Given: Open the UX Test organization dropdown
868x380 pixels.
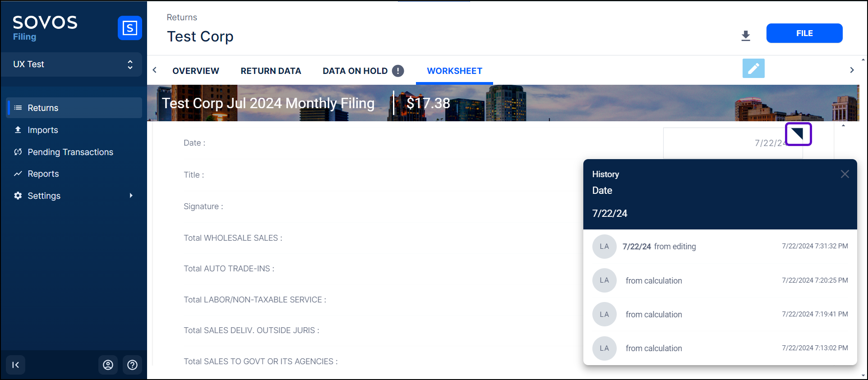Looking at the screenshot, I should pos(72,64).
